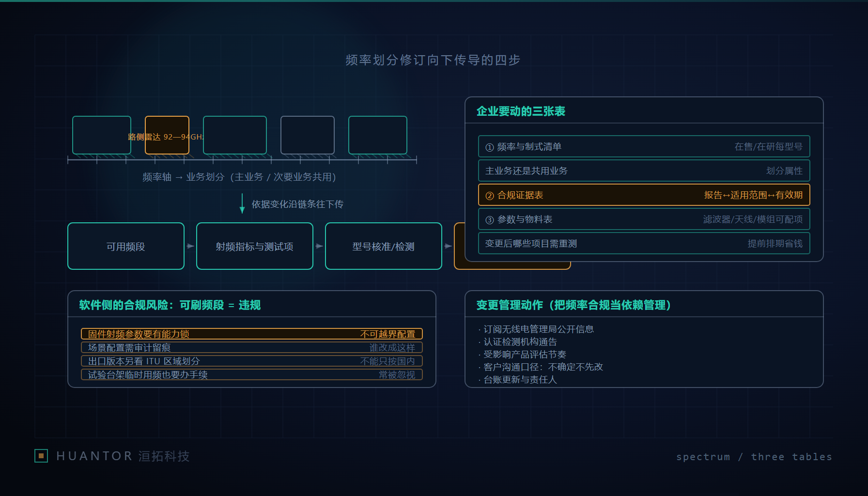Click the heading 变更管理动作
Image resolution: width=868 pixels, height=496 pixels.
tap(510, 305)
